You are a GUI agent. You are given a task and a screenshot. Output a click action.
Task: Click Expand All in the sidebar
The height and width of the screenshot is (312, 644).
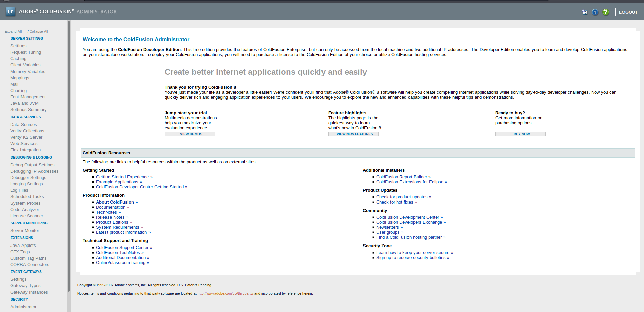(13, 31)
